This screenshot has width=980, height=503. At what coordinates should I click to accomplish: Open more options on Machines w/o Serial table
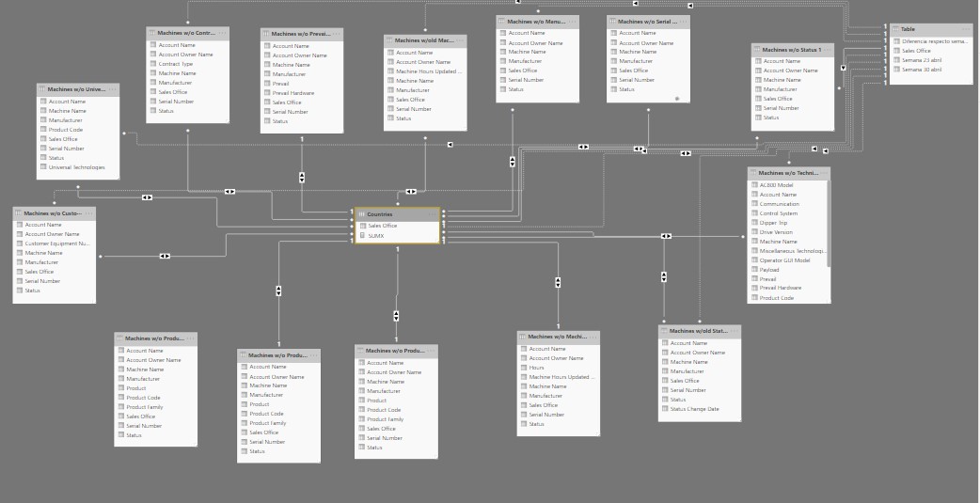tap(683, 22)
